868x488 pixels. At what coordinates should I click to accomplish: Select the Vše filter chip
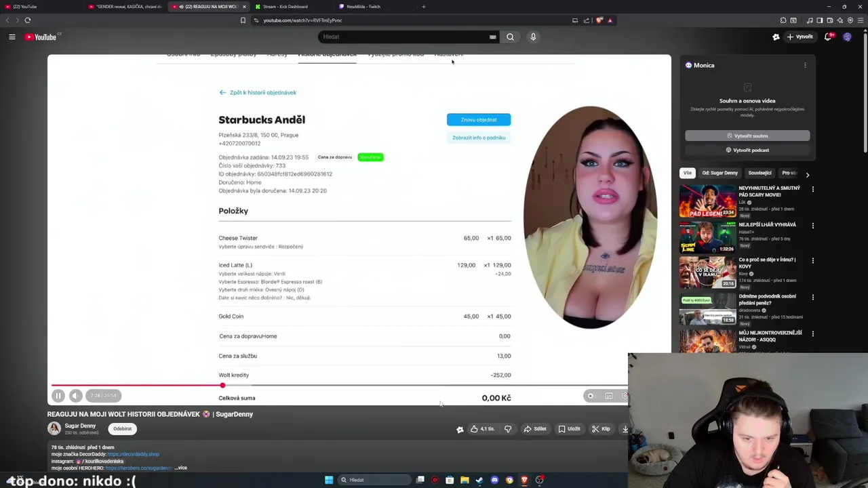(x=688, y=173)
